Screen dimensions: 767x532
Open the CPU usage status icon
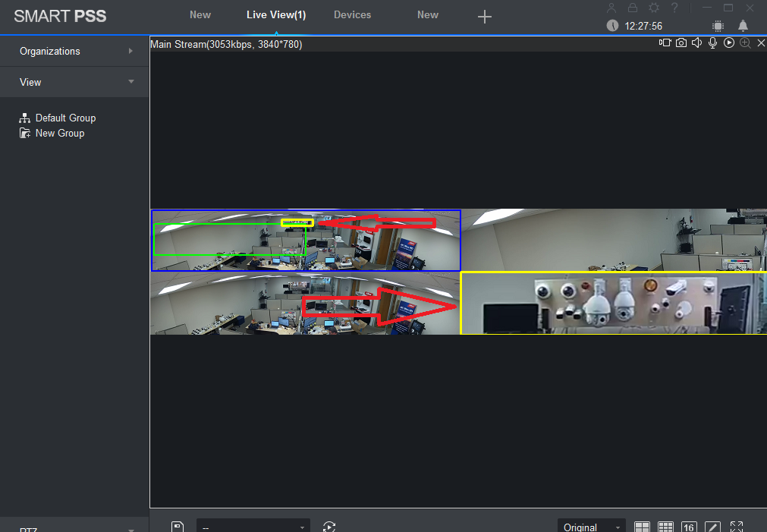coord(718,26)
